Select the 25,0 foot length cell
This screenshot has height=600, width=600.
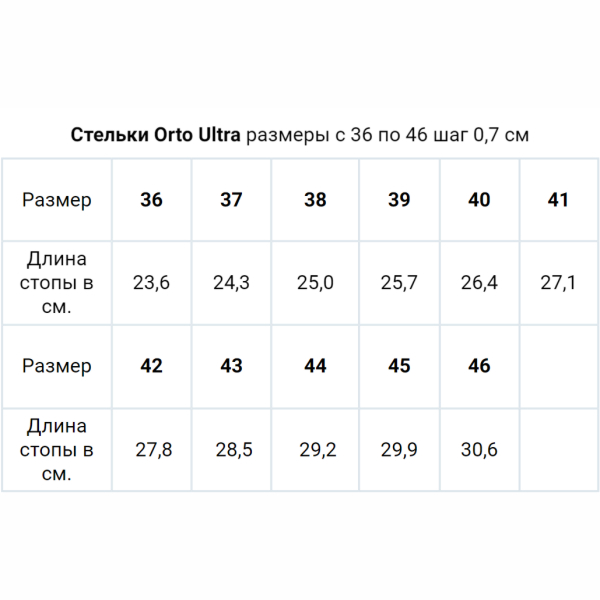pos(315,283)
